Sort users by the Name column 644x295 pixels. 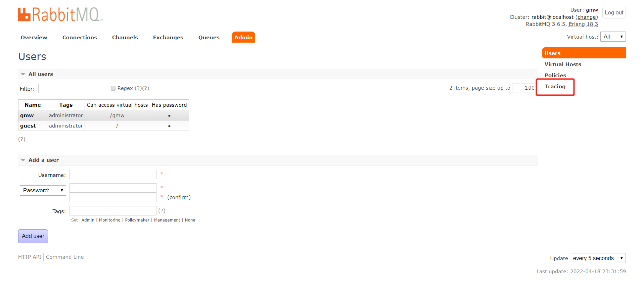[x=33, y=105]
